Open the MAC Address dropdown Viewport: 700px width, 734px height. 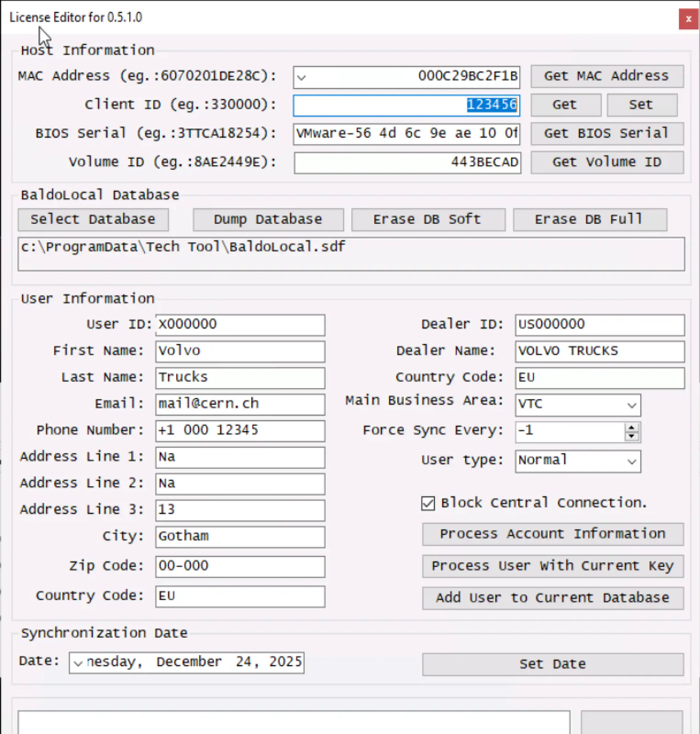point(301,77)
